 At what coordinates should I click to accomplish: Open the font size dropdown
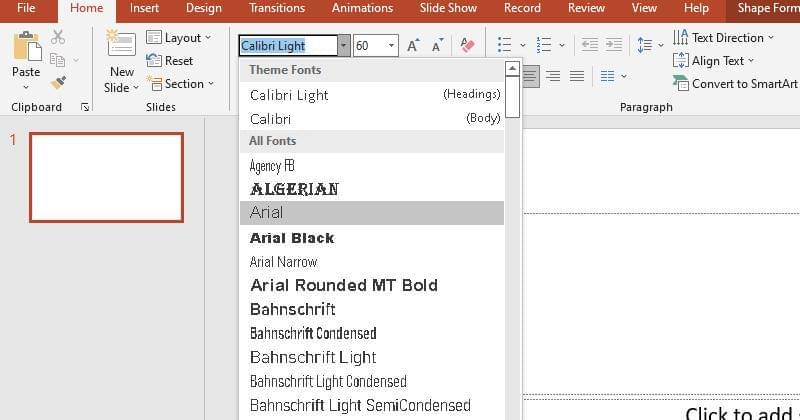point(390,46)
